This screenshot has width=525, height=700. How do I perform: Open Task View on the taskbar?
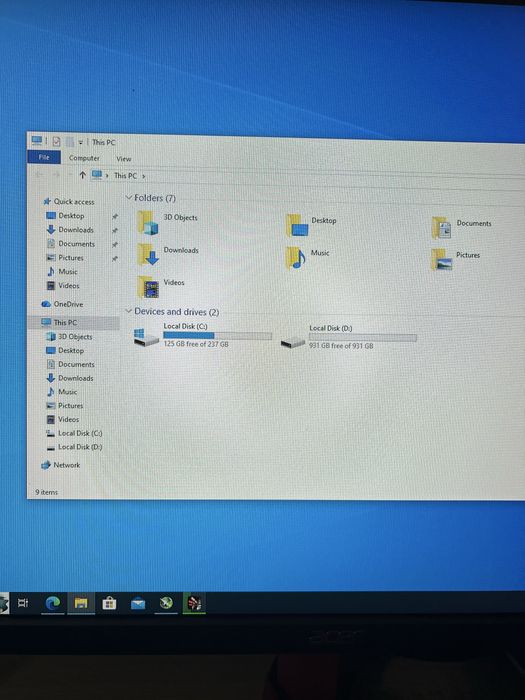coord(23,603)
